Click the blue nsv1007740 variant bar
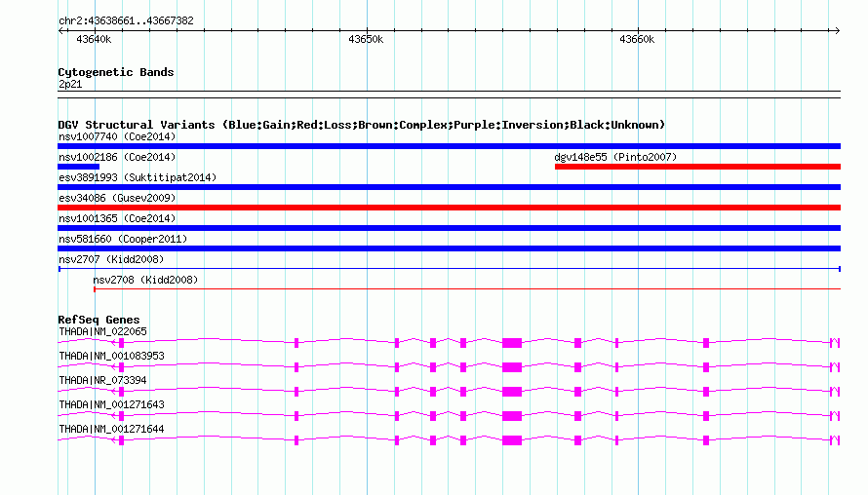 (449, 146)
